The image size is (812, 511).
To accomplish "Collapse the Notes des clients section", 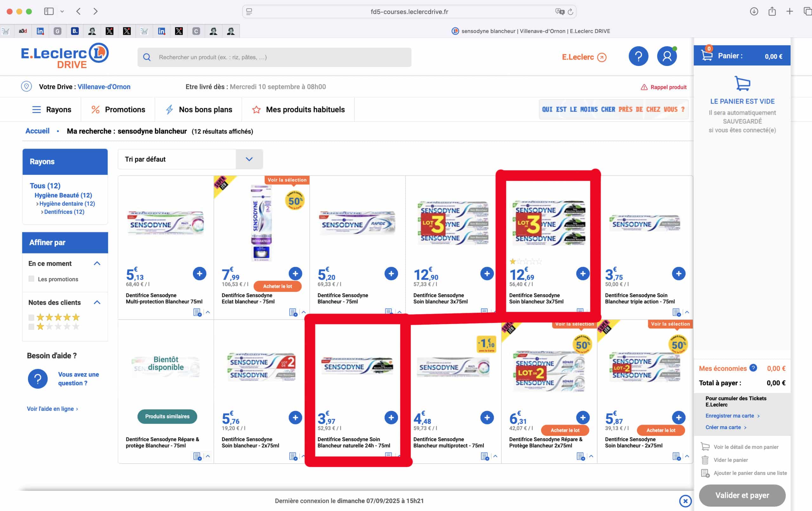I will pyautogui.click(x=97, y=302).
